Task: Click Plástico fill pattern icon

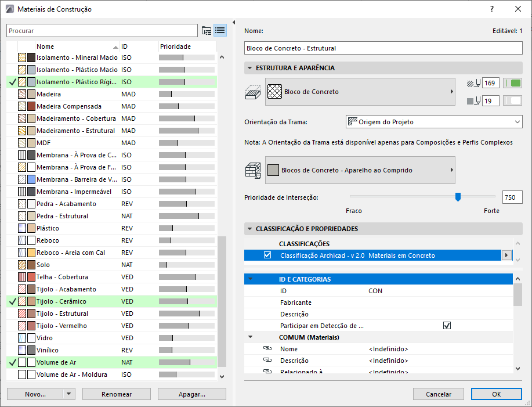Action: click(22, 228)
